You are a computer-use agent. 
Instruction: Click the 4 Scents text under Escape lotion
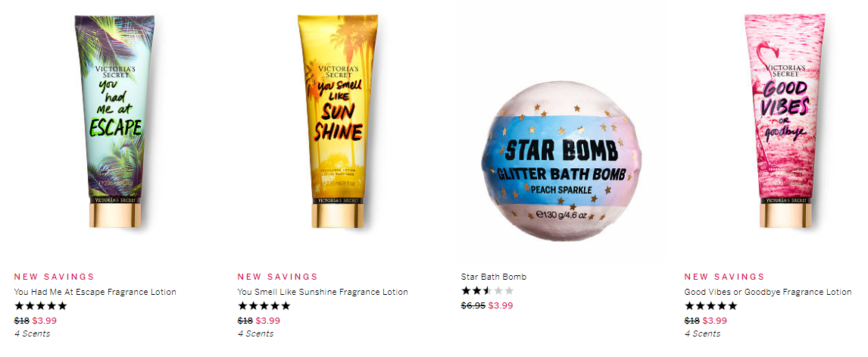[x=32, y=334]
